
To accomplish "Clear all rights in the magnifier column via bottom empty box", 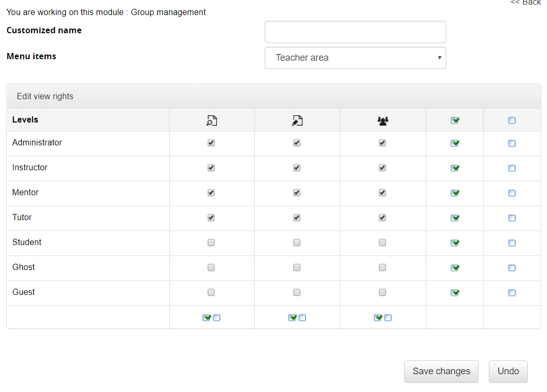I will (217, 317).
